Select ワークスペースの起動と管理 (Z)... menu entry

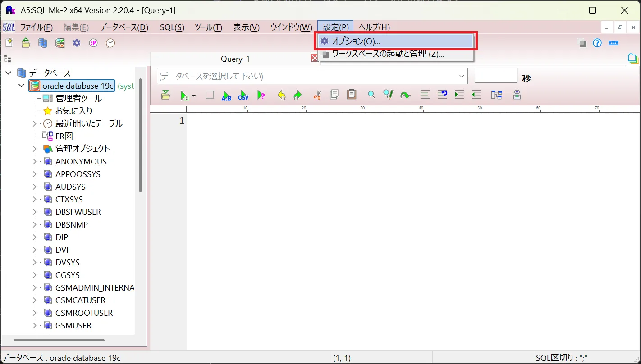coord(395,55)
